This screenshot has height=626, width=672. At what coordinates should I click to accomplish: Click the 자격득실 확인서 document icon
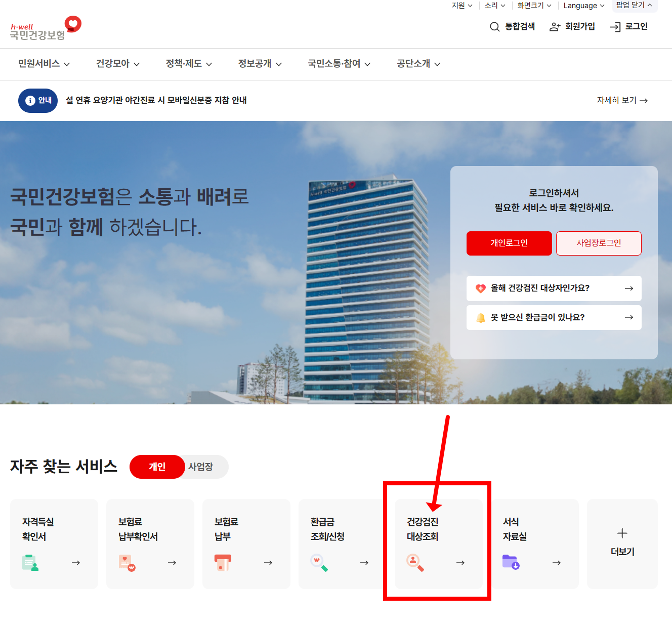point(30,563)
